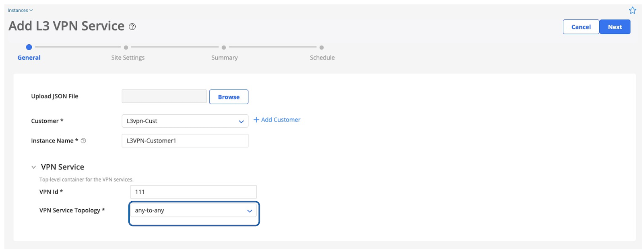The width and height of the screenshot is (644, 252).
Task: Go to the Site Settings step
Action: tap(128, 58)
